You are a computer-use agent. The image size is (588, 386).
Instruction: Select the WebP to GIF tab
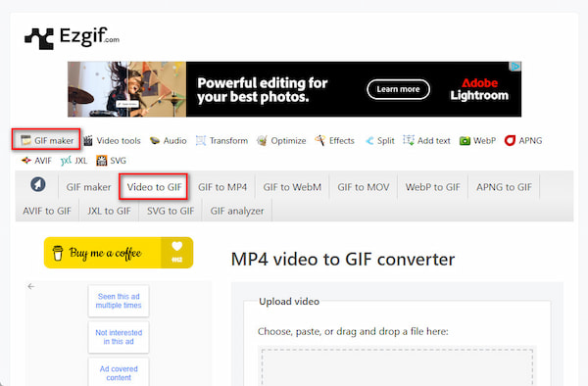coord(433,186)
